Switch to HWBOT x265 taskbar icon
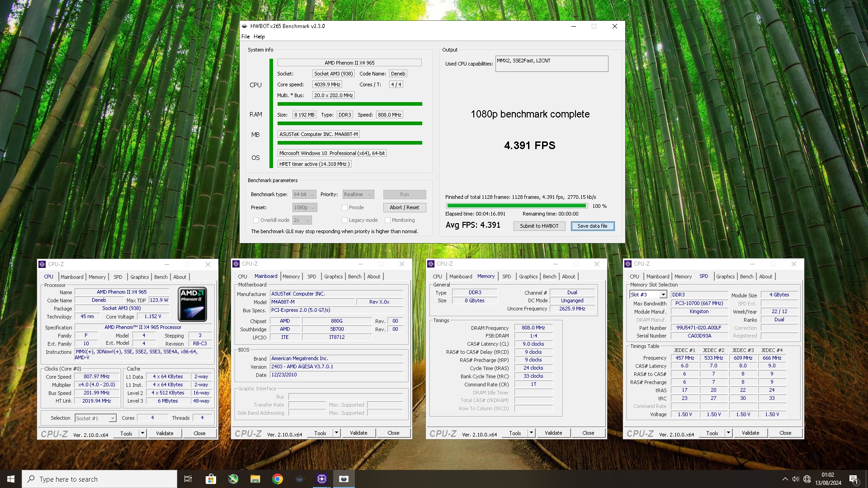 tap(344, 479)
